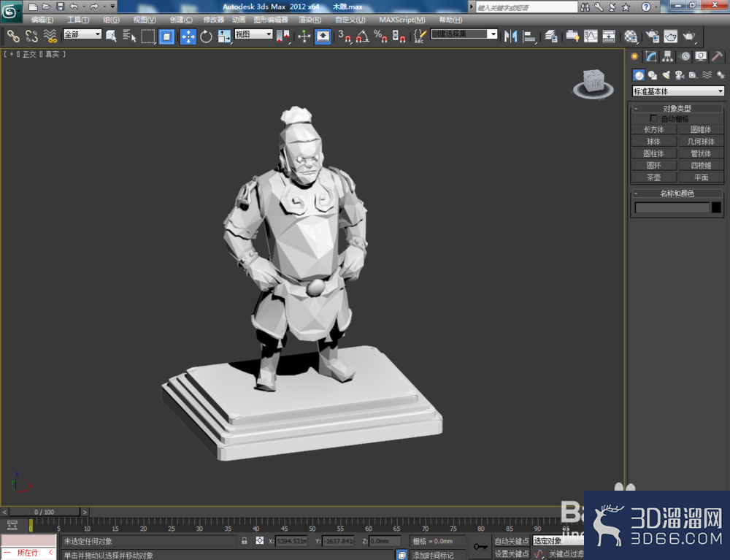This screenshot has height=560, width=730.
Task: Open Schematic View icon
Action: click(609, 37)
